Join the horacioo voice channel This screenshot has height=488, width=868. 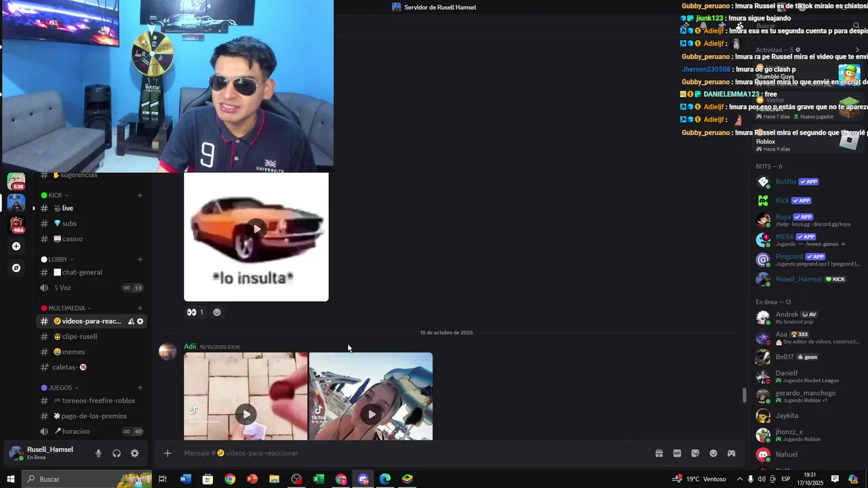pyautogui.click(x=92, y=432)
